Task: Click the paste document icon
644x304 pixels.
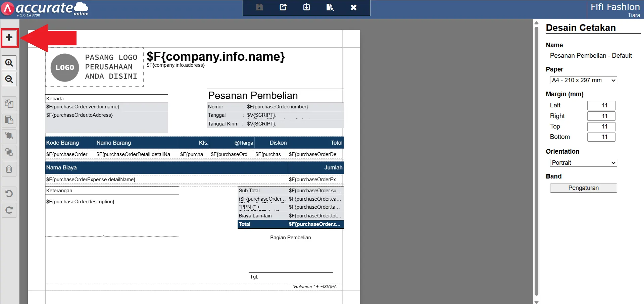Action: click(9, 120)
